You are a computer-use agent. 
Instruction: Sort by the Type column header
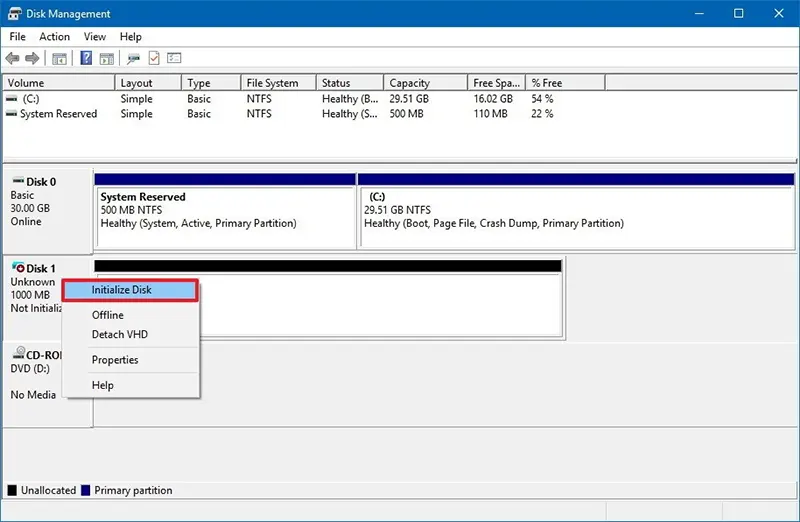coord(211,83)
